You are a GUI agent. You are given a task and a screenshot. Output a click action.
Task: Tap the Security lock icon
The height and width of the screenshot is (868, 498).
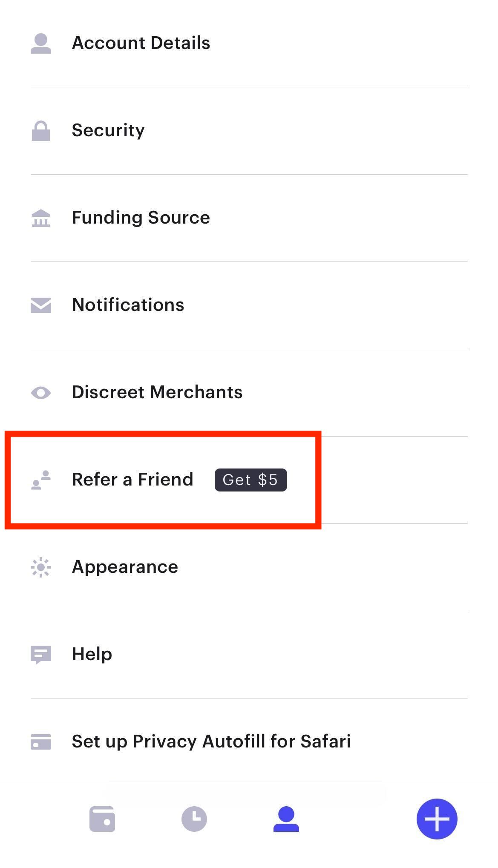pos(41,131)
